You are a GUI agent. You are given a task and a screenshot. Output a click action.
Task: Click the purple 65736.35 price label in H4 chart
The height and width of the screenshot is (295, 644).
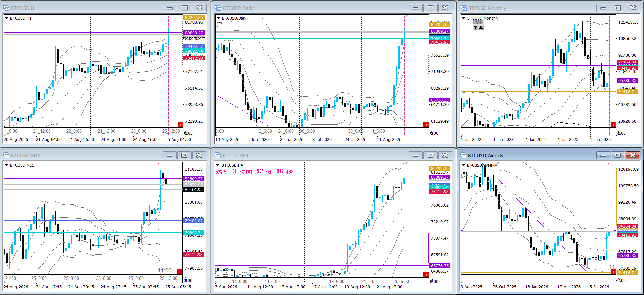pyautogui.click(x=440, y=266)
